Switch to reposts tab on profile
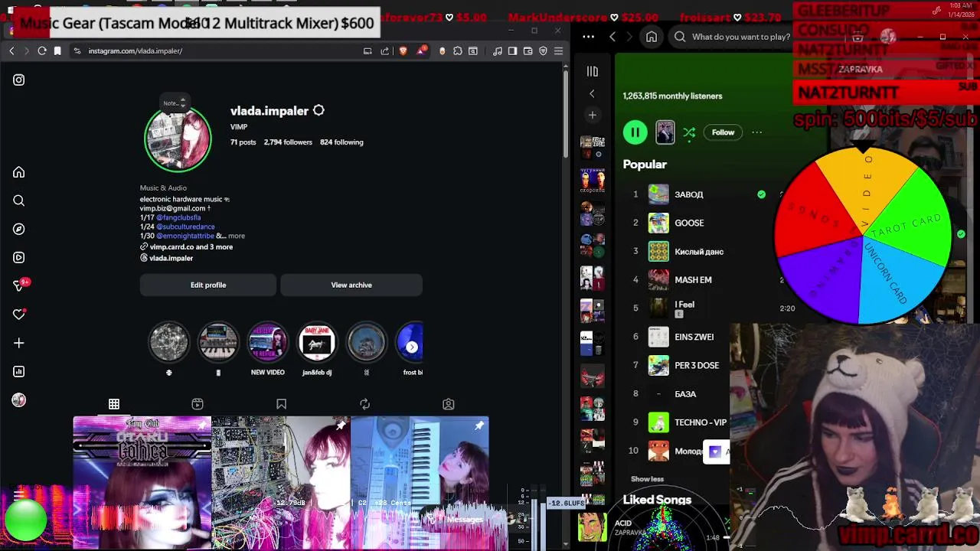 point(364,403)
